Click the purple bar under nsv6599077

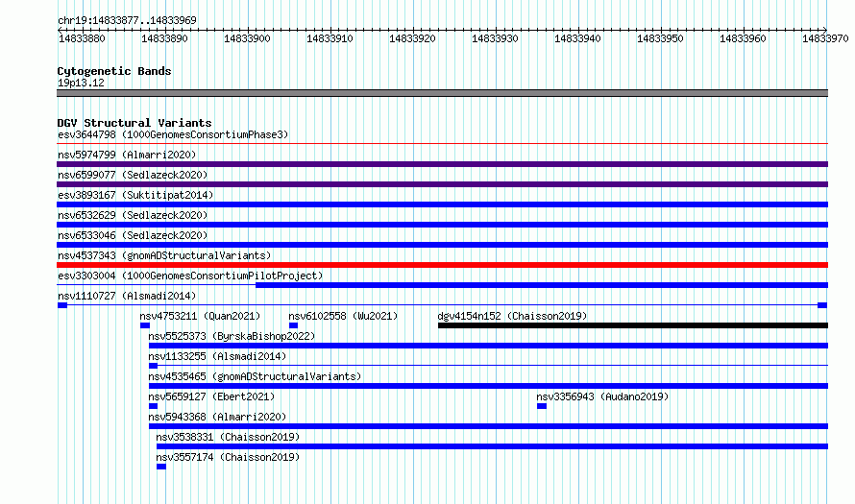click(x=442, y=184)
